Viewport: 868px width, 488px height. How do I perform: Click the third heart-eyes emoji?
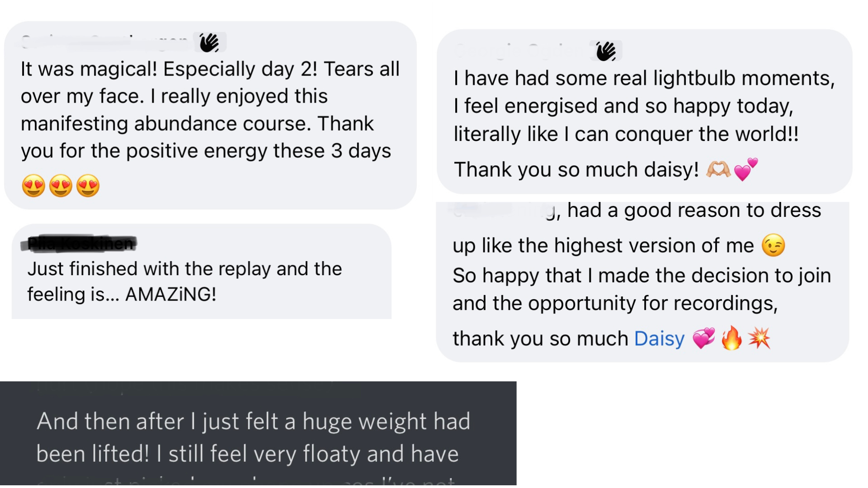[88, 186]
